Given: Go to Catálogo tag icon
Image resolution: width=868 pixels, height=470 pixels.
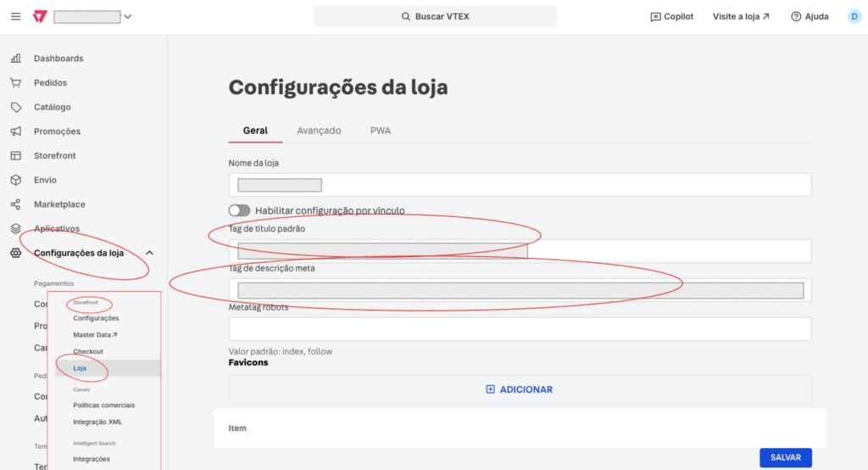Looking at the screenshot, I should pos(15,108).
